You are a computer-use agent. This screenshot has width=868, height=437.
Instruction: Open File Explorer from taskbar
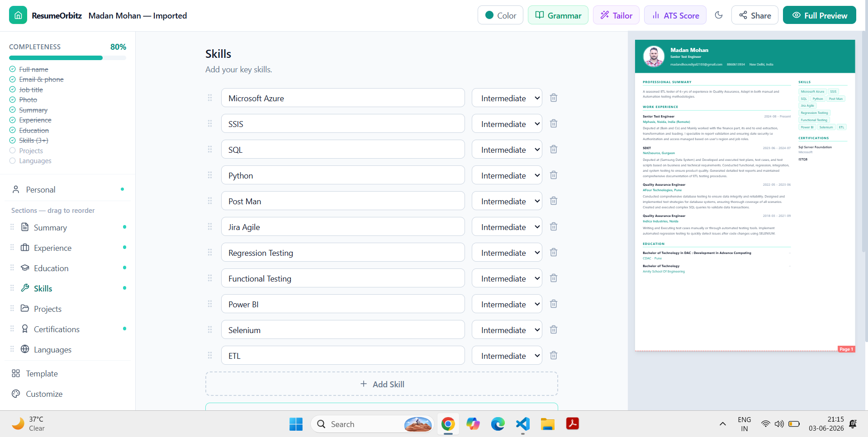(x=547, y=424)
